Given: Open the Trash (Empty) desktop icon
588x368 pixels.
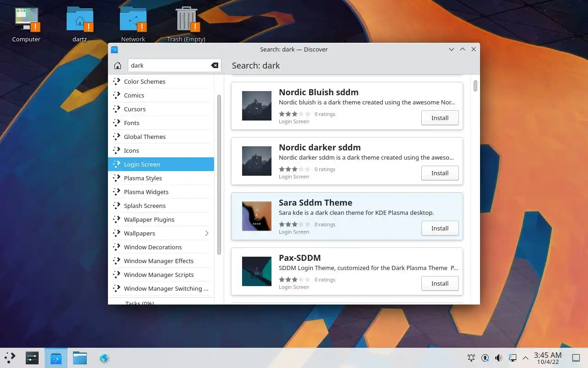Looking at the screenshot, I should (186, 20).
